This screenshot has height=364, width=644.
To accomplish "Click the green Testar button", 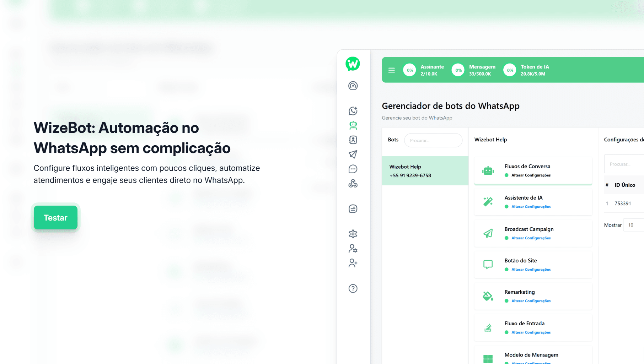I will coord(55,218).
